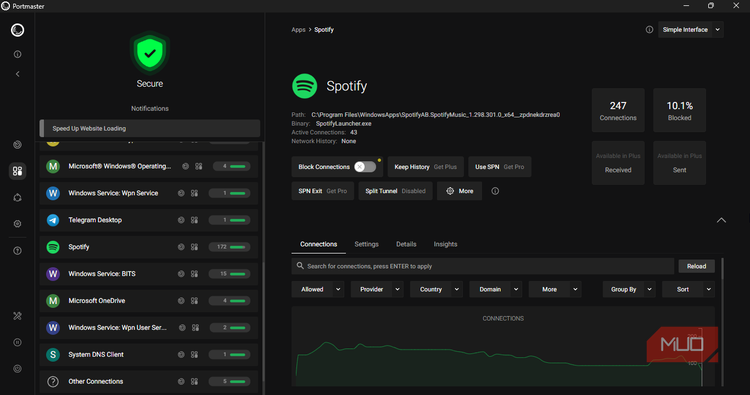Click the power icon at sidebar bottom
The height and width of the screenshot is (395, 750).
(x=17, y=369)
